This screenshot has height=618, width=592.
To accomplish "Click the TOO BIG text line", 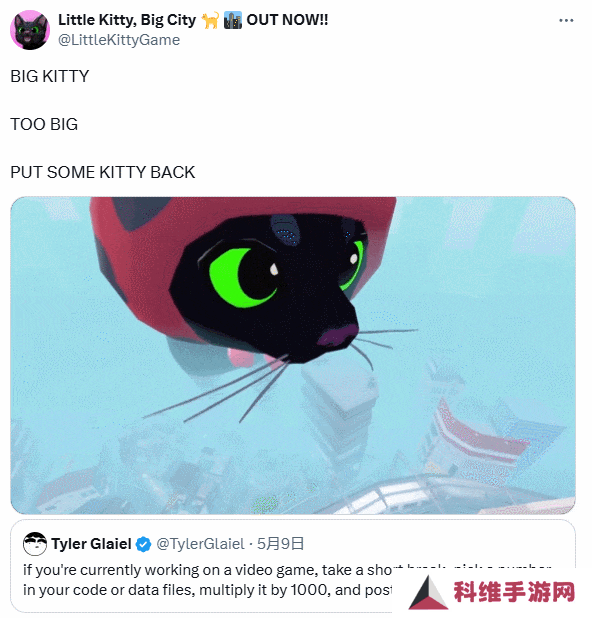I will (x=44, y=125).
